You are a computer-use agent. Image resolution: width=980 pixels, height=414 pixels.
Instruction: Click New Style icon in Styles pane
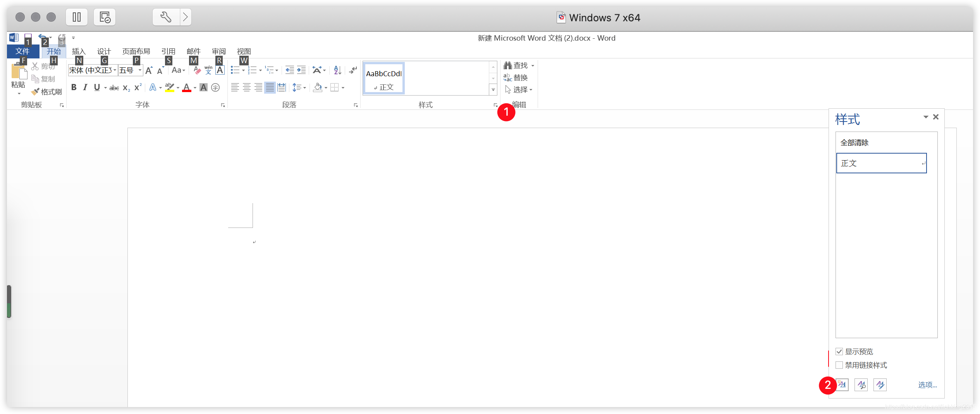[x=842, y=385]
